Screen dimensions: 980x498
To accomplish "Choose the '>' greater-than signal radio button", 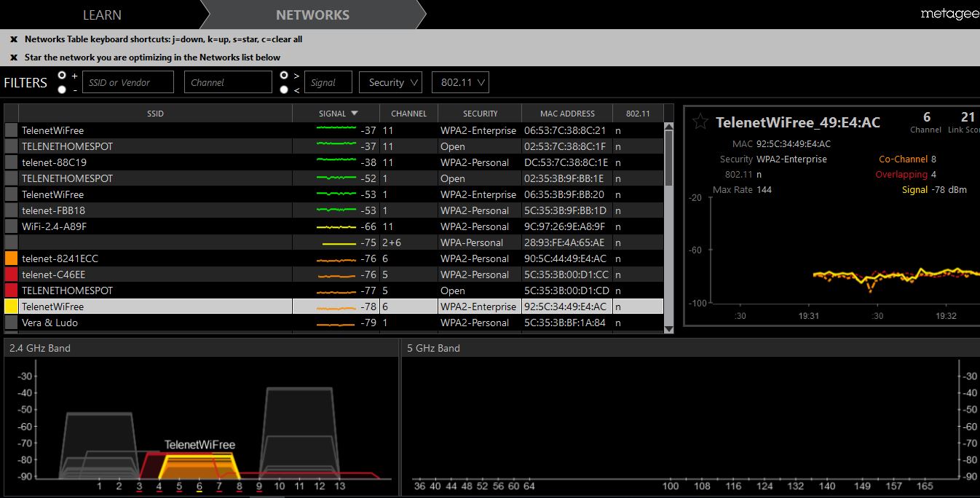I will tap(284, 75).
